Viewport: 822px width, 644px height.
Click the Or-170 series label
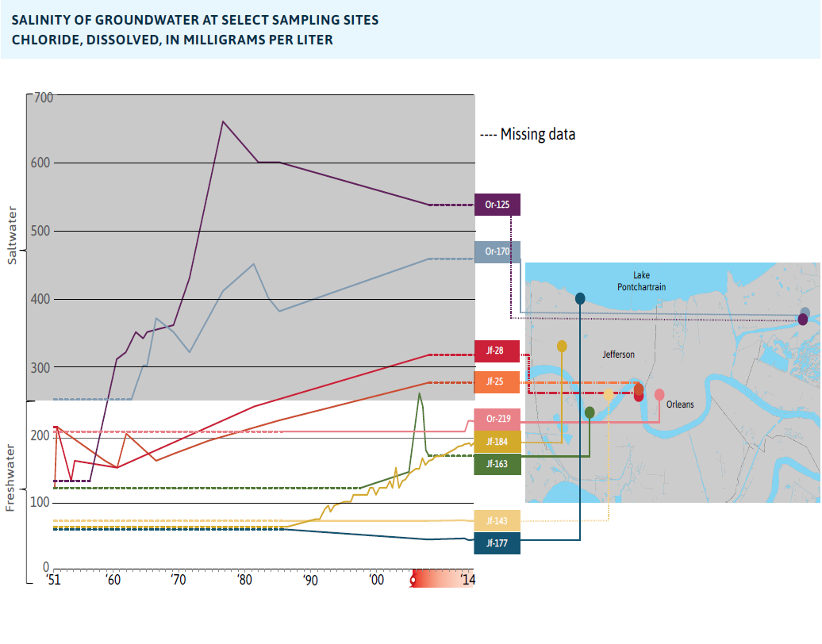coord(497,251)
